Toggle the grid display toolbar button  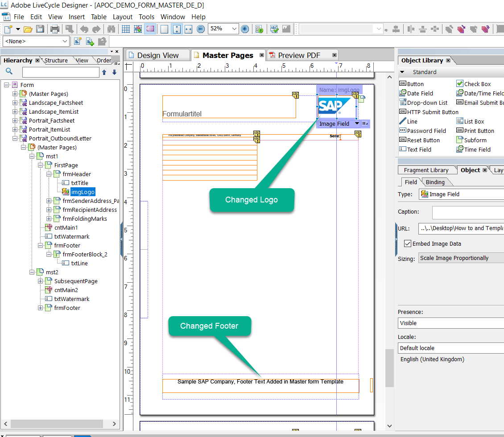(x=126, y=29)
